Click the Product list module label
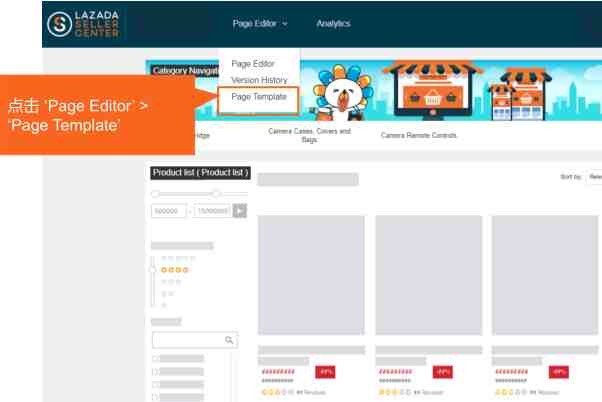This screenshot has width=602, height=402. pos(200,172)
